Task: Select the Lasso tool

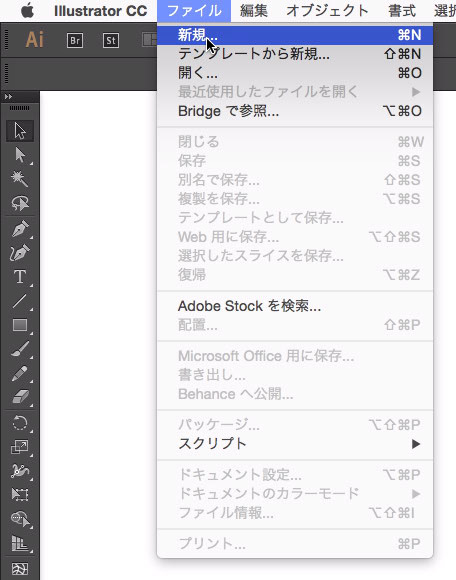Action: point(20,203)
